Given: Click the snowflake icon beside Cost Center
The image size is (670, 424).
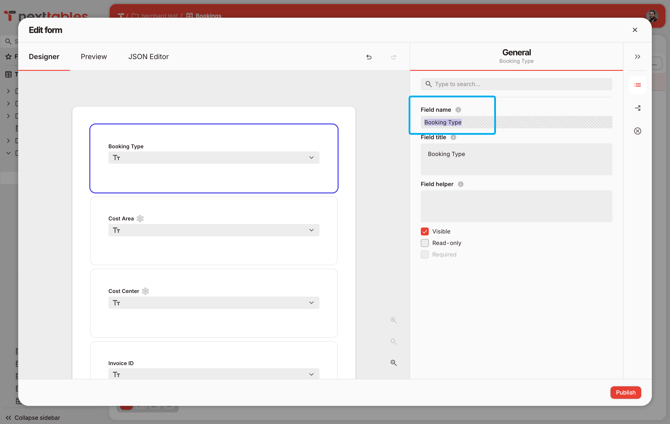Looking at the screenshot, I should click(145, 291).
